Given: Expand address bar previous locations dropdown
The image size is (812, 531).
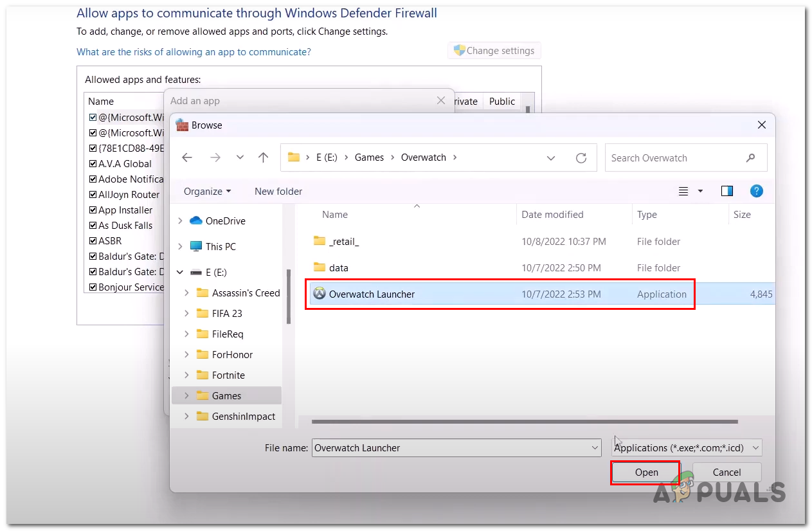Looking at the screenshot, I should [x=551, y=157].
